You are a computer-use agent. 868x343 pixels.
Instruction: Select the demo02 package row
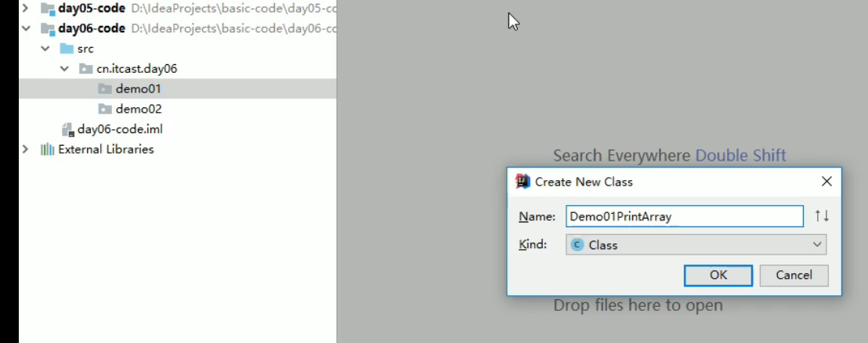178,109
